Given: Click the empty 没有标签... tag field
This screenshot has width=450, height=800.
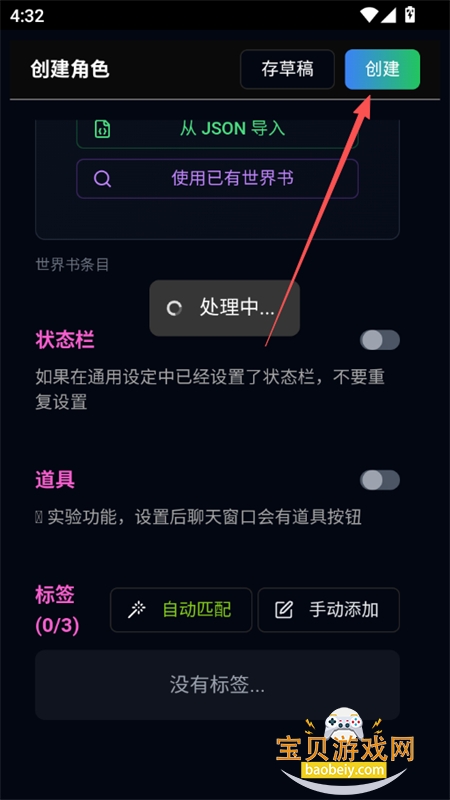Looking at the screenshot, I should click(x=217, y=685).
